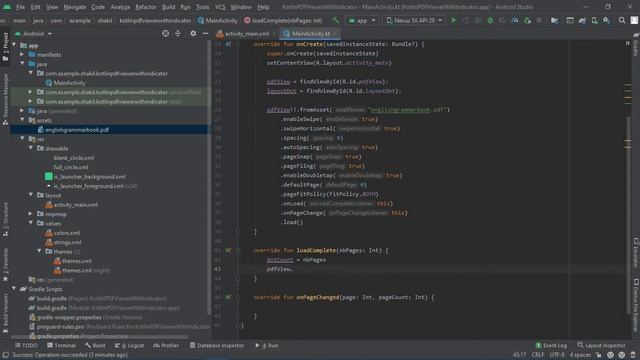The image size is (640, 360).
Task: Start debugging with the green bug icon
Action: tap(490, 20)
